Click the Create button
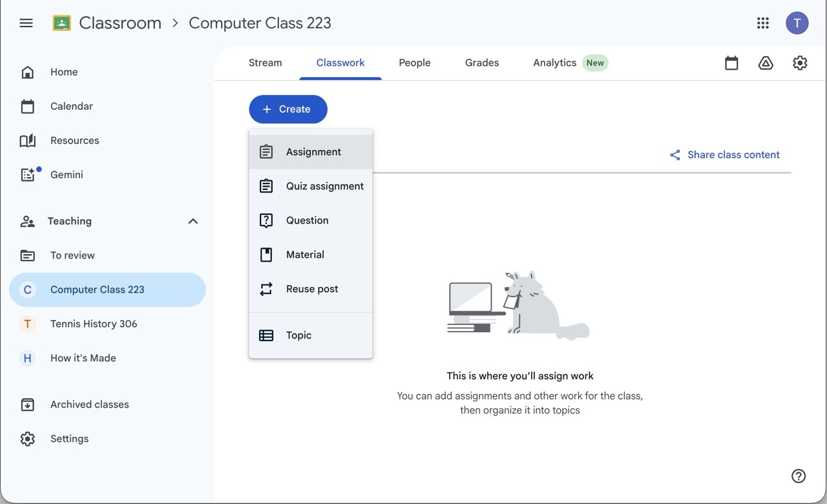Image resolution: width=827 pixels, height=504 pixels. click(288, 109)
